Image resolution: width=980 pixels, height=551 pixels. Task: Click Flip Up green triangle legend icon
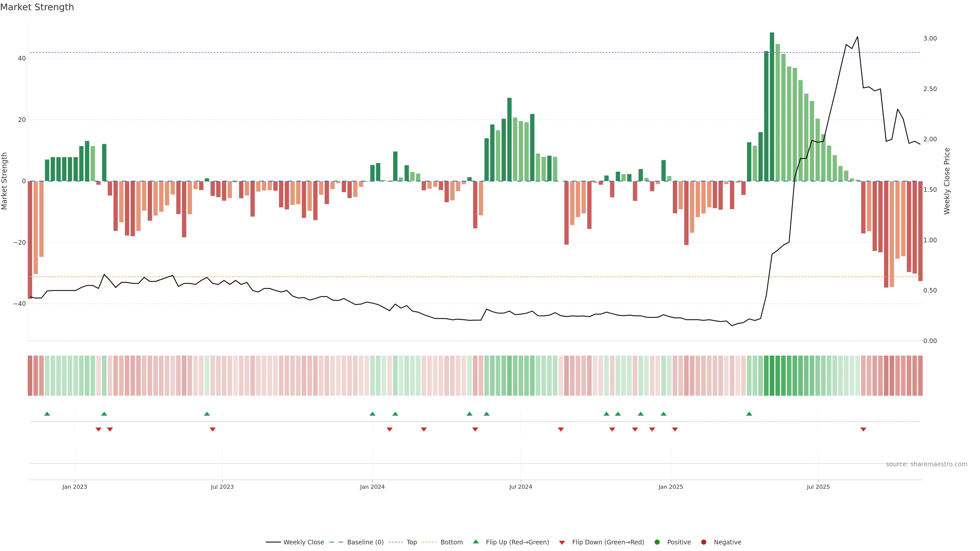coord(475,542)
